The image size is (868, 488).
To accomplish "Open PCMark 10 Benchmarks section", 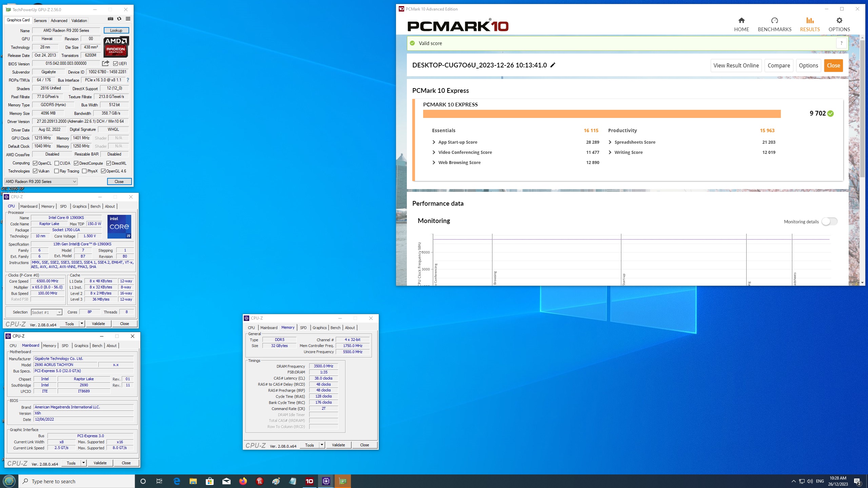I will tap(774, 25).
